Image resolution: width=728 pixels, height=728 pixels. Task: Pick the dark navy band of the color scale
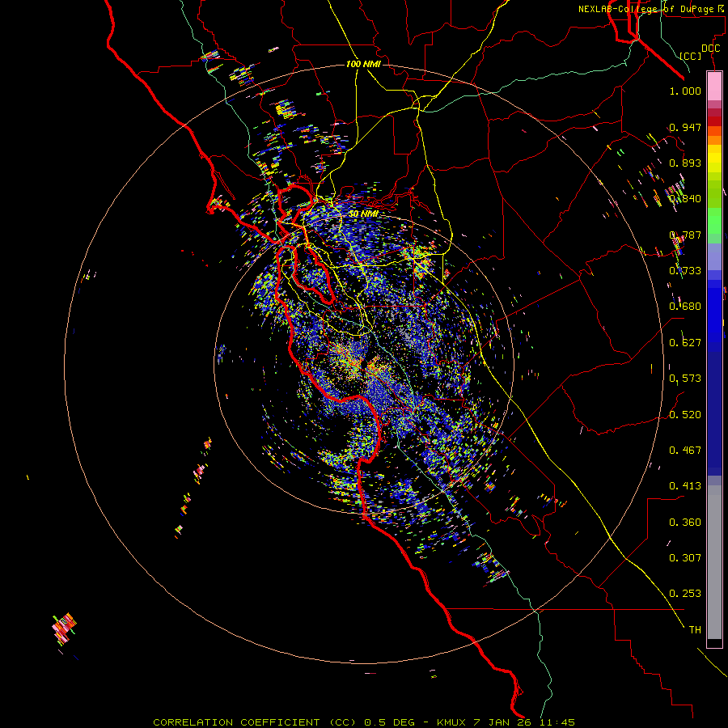point(714,411)
